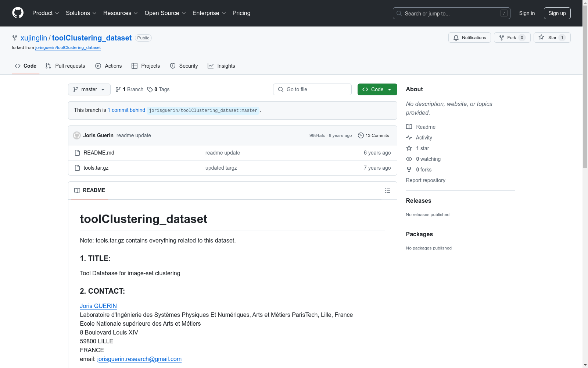The width and height of the screenshot is (588, 368).
Task: Click the 0 Tags link
Action: [158, 89]
